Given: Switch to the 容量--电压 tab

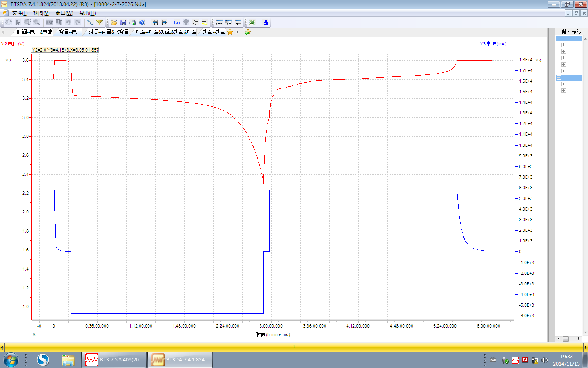Looking at the screenshot, I should (70, 32).
